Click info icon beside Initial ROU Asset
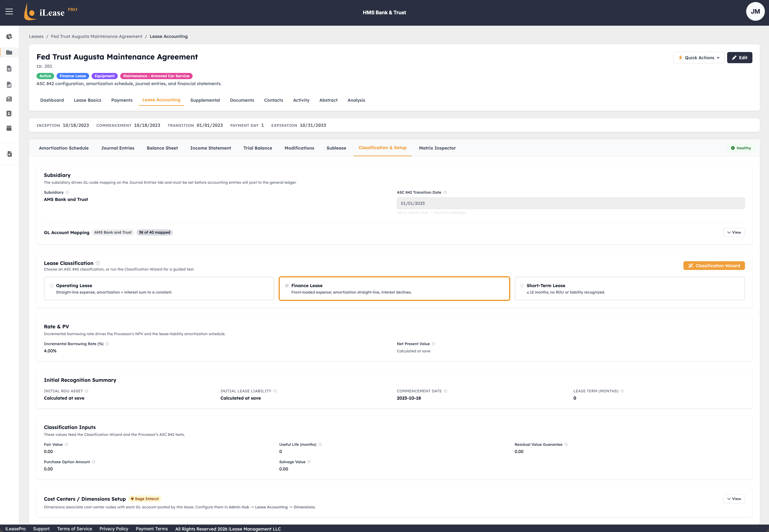The width and height of the screenshot is (769, 532). pos(87,391)
